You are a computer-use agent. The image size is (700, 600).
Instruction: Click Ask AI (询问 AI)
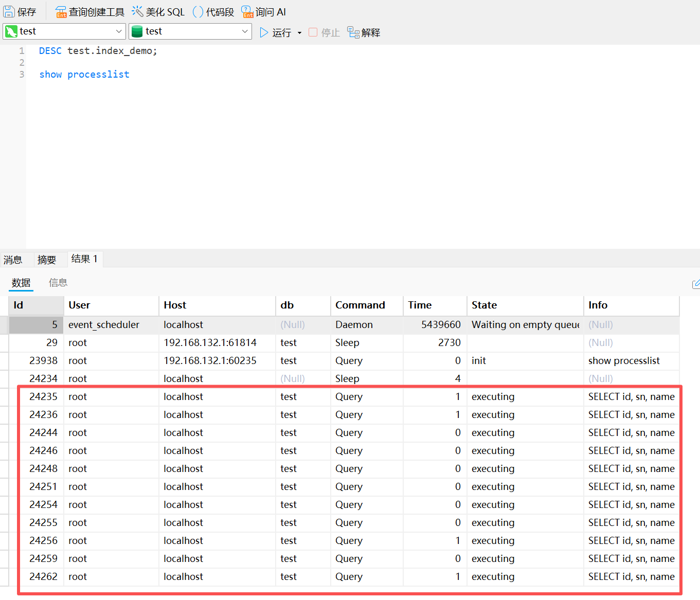263,12
